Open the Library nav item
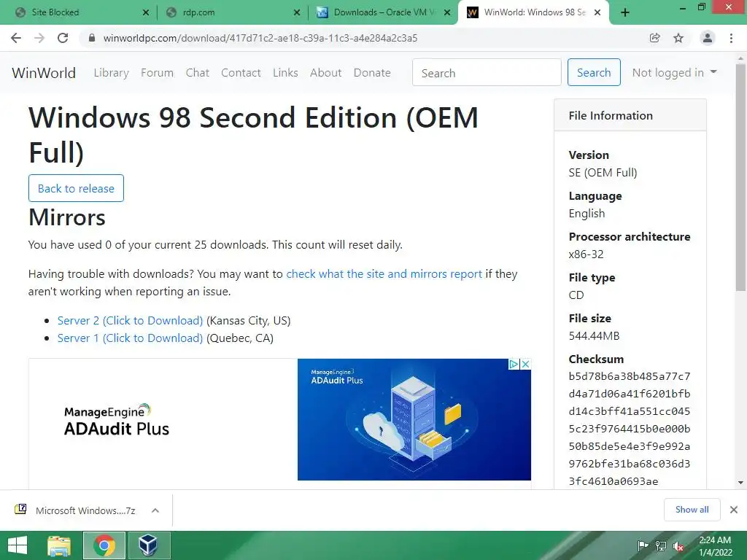The height and width of the screenshot is (560, 747). [x=111, y=73]
